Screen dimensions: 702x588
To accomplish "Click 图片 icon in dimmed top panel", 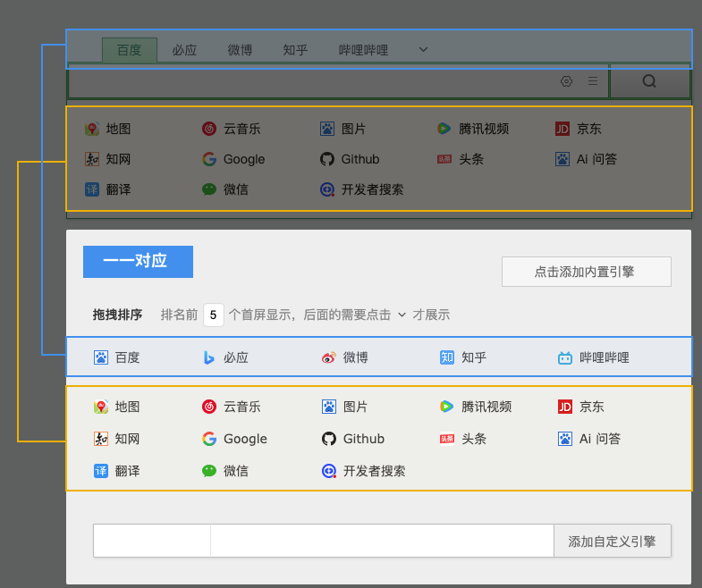I will pyautogui.click(x=327, y=129).
